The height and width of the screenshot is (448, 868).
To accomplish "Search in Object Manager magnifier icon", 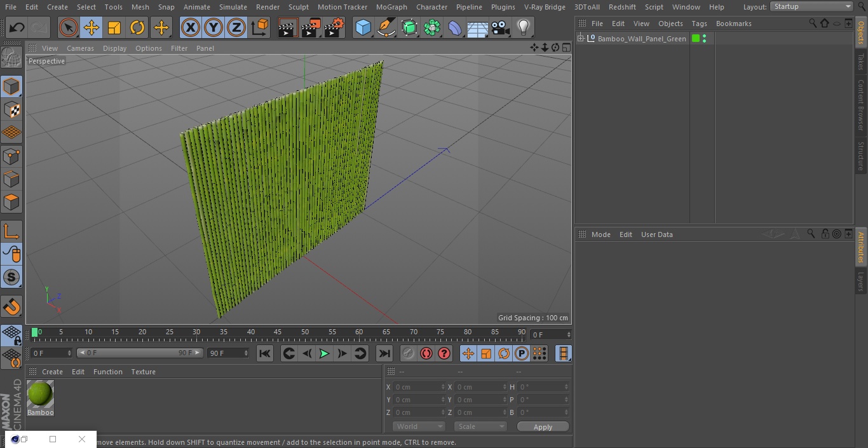I will pyautogui.click(x=812, y=24).
